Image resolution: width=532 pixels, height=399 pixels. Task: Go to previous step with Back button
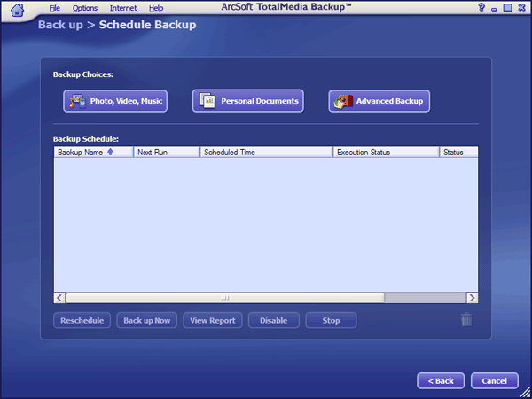point(441,380)
